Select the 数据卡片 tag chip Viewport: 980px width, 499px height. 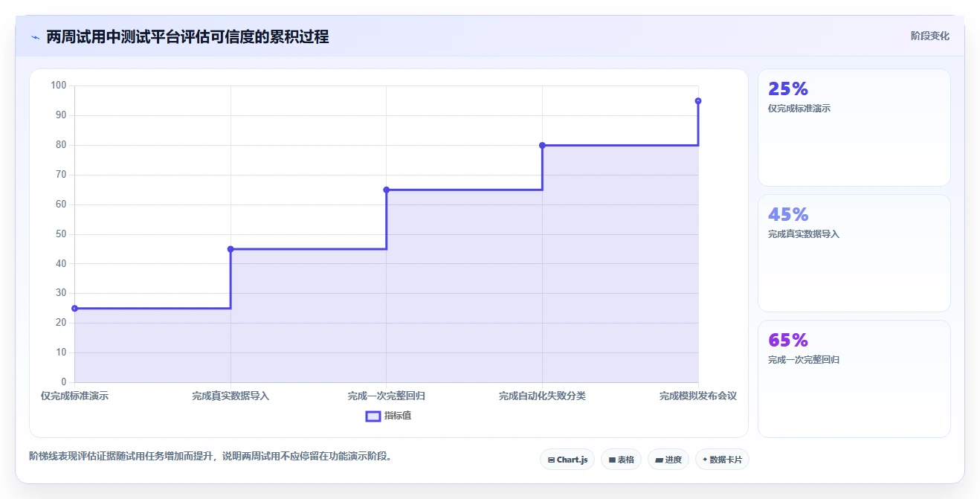click(x=722, y=460)
